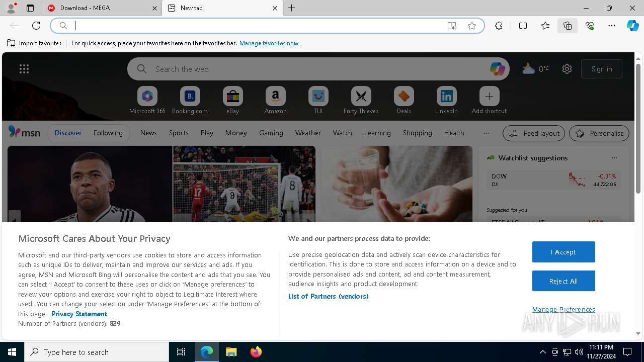Add page to favorites star icon
Image resolution: width=644 pixels, height=362 pixels.
click(472, 26)
